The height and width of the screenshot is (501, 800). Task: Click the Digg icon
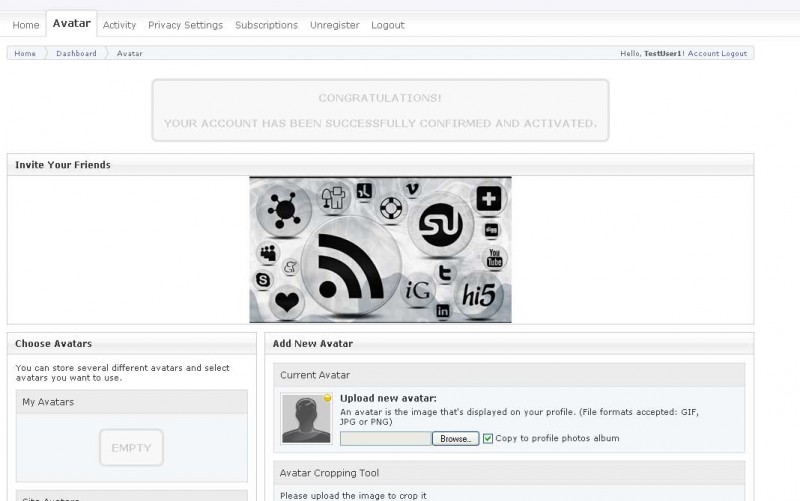point(491,230)
